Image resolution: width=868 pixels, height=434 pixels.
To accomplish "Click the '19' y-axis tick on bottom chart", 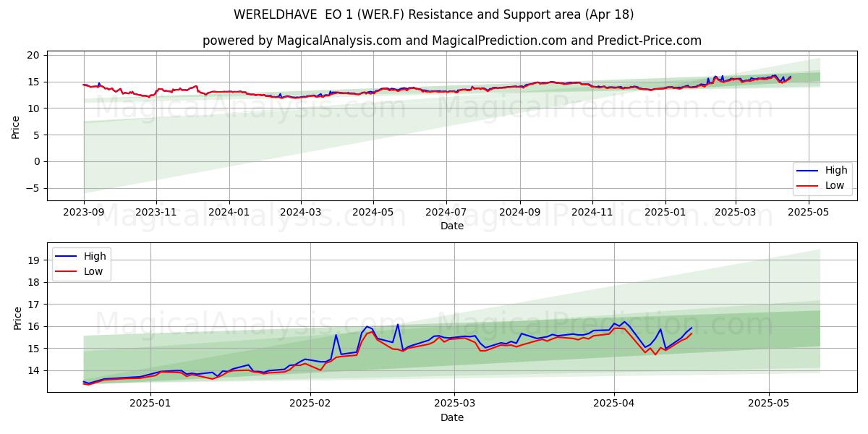I will (x=35, y=260).
